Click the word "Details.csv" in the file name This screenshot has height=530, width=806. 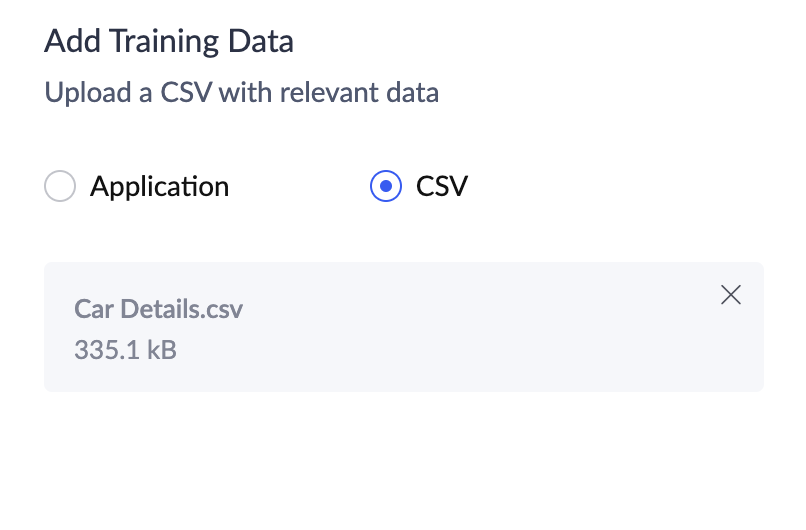[181, 308]
